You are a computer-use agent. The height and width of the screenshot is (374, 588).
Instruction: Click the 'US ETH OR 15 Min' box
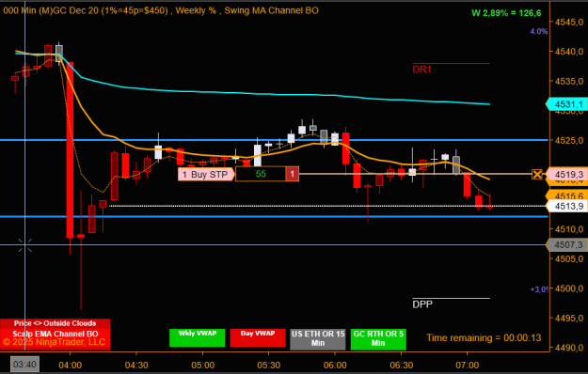(318, 339)
